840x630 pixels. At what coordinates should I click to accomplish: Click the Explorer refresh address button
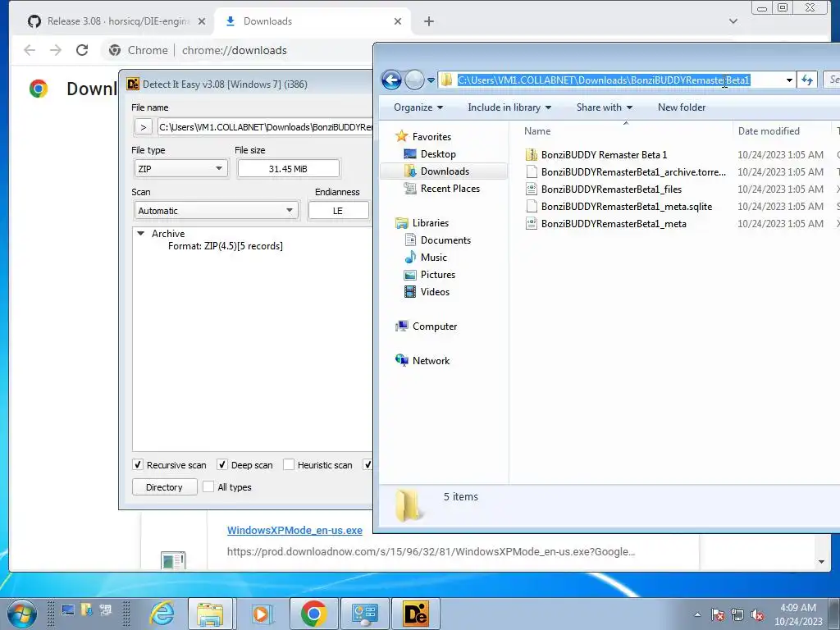(x=807, y=80)
